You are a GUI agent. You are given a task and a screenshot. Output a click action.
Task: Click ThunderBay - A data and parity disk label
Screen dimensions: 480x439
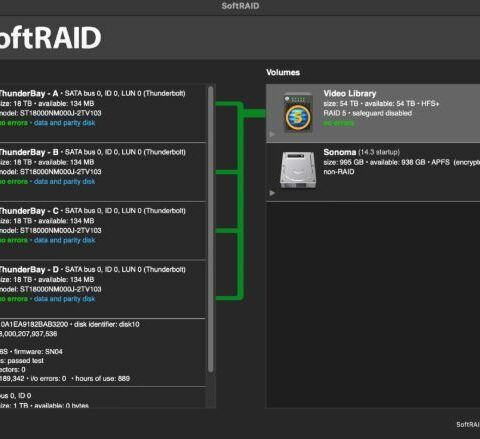65,123
